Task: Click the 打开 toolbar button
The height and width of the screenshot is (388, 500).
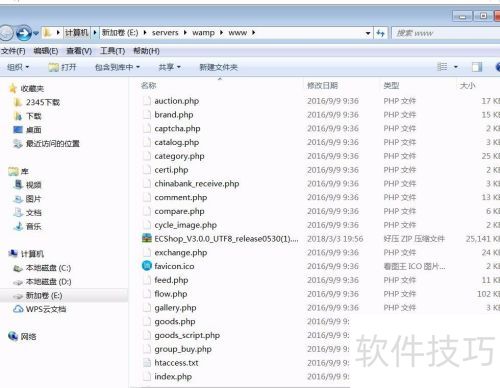Action: 62,67
